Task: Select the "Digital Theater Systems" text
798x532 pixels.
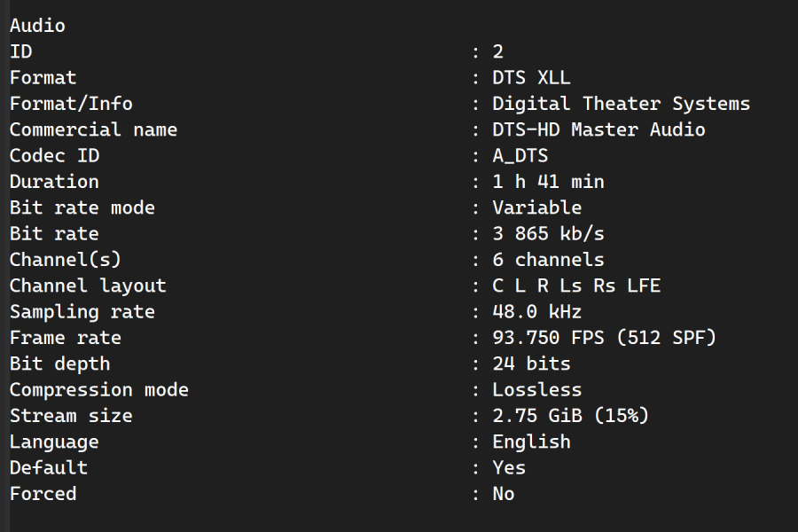Action: 621,104
